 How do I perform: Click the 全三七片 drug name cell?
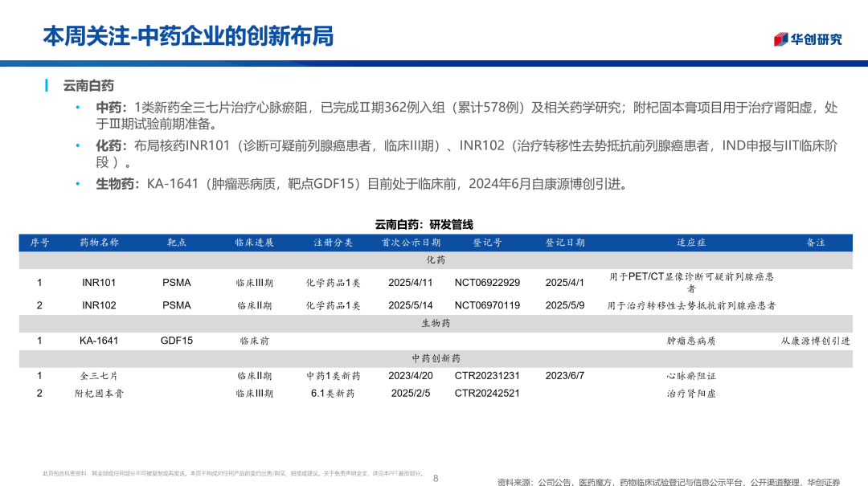coord(99,376)
